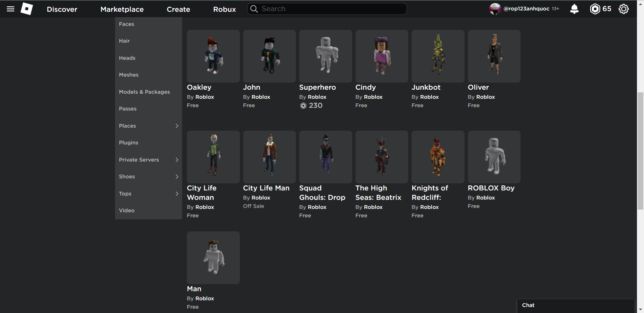This screenshot has height=313, width=644.
Task: Open the hamburger navigation menu
Action: point(10,9)
